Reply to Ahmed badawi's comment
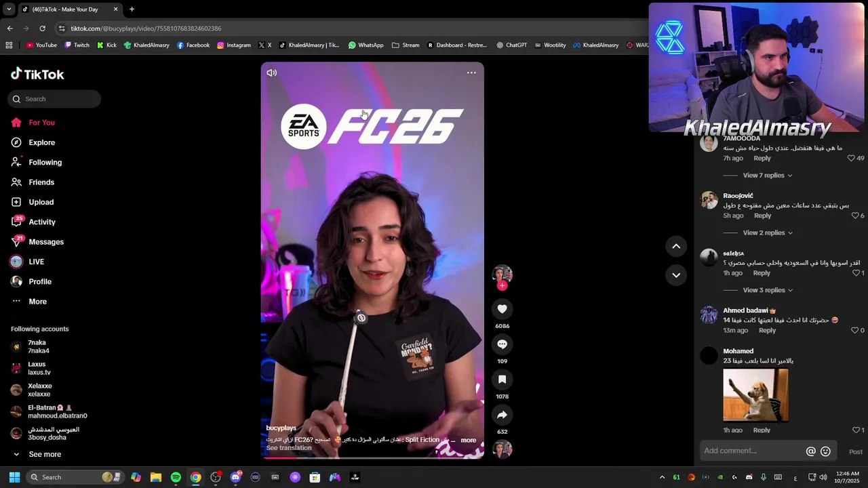This screenshot has height=488, width=868. tap(767, 330)
